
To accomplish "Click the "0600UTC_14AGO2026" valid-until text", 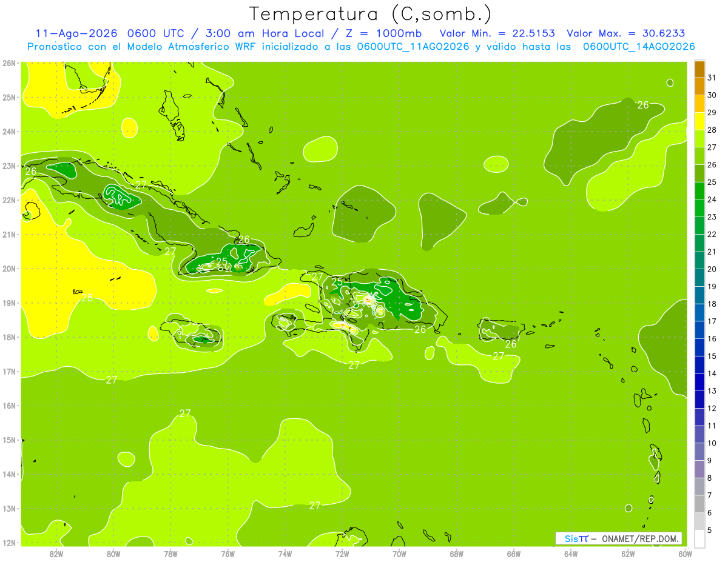I will coord(638,47).
